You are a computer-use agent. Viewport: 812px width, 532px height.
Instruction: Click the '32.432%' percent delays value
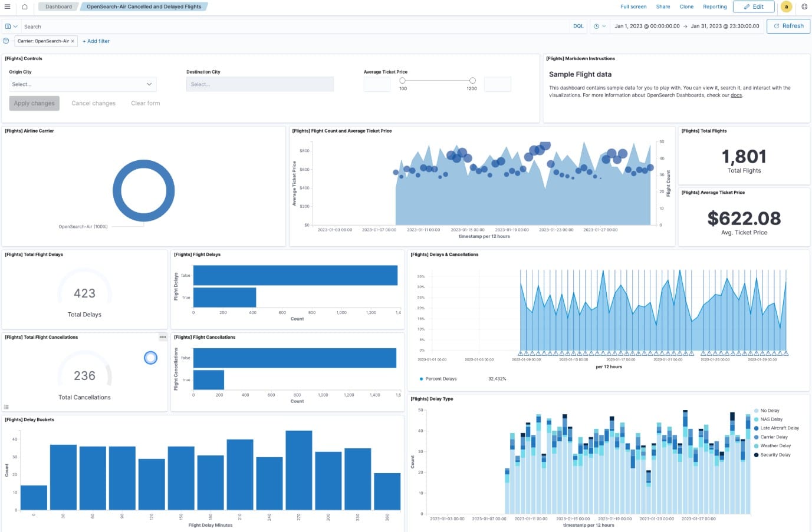[x=497, y=379]
